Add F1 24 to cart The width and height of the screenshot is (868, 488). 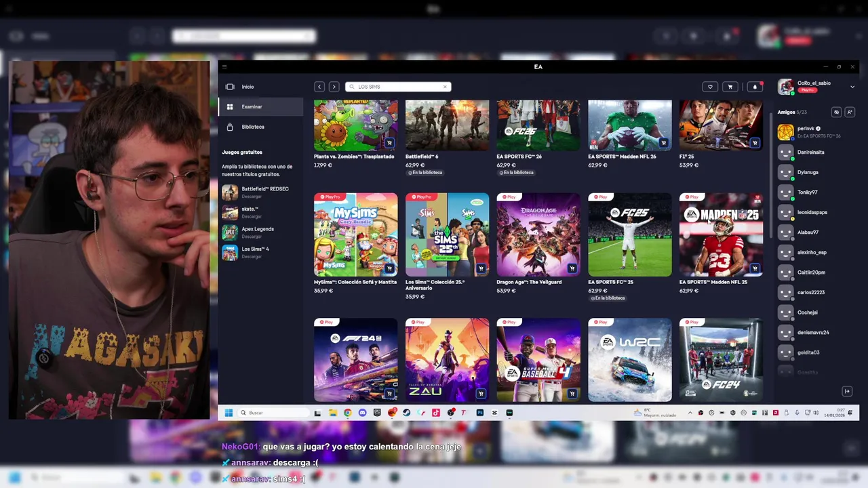[389, 394]
